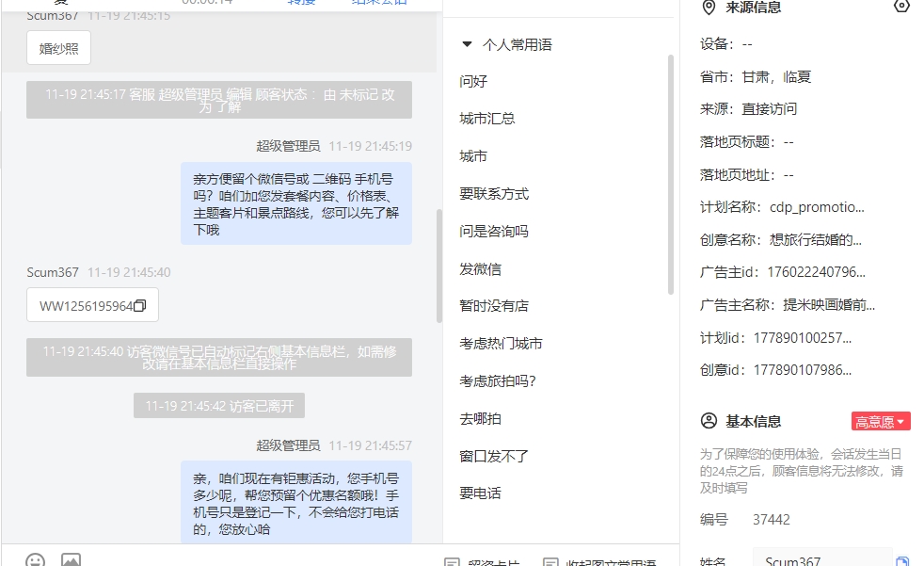The width and height of the screenshot is (924, 566).
Task: Click the 超级管理员 sender name at 21:45:19
Action: [x=288, y=146]
